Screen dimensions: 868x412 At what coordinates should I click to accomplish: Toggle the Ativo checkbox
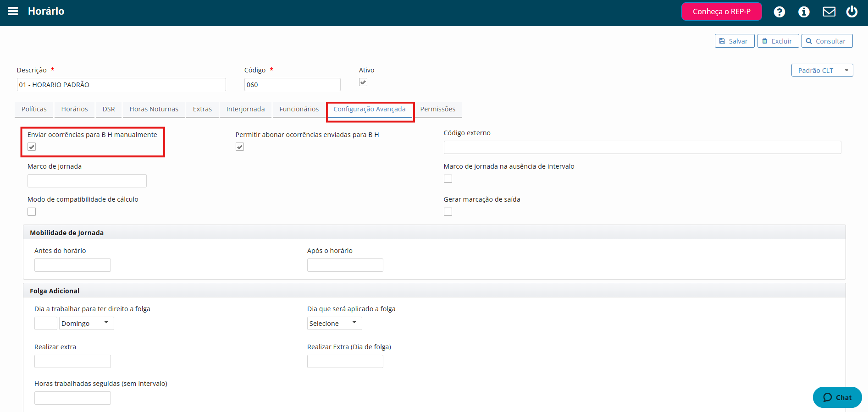pos(363,82)
